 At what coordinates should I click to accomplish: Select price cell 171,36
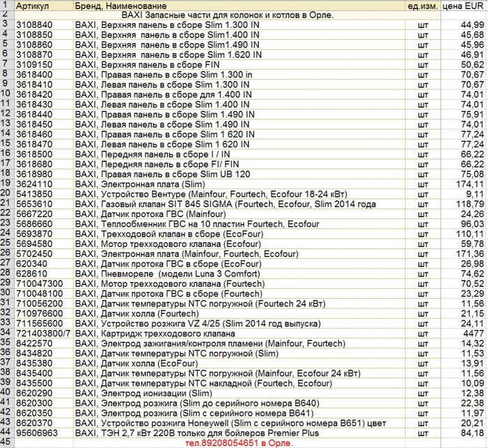click(464, 254)
